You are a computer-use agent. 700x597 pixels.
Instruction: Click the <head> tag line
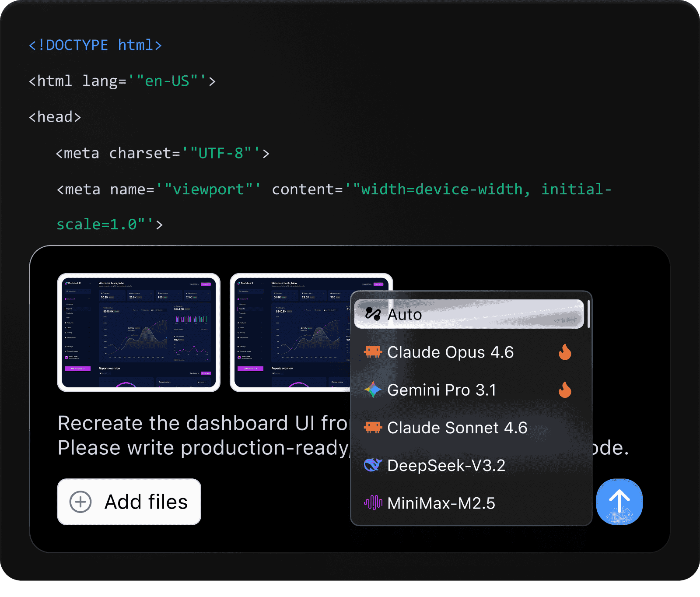pos(55,117)
